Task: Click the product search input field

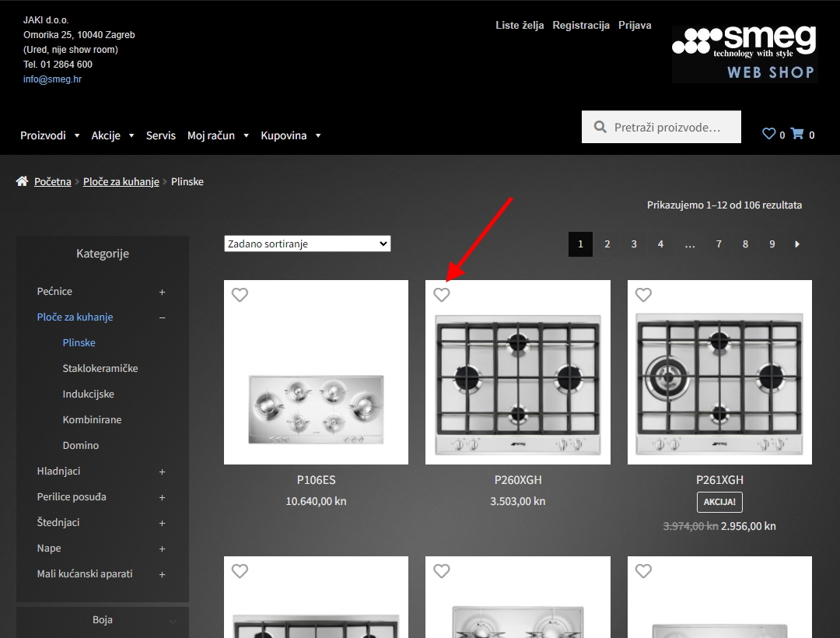Action: click(x=673, y=127)
